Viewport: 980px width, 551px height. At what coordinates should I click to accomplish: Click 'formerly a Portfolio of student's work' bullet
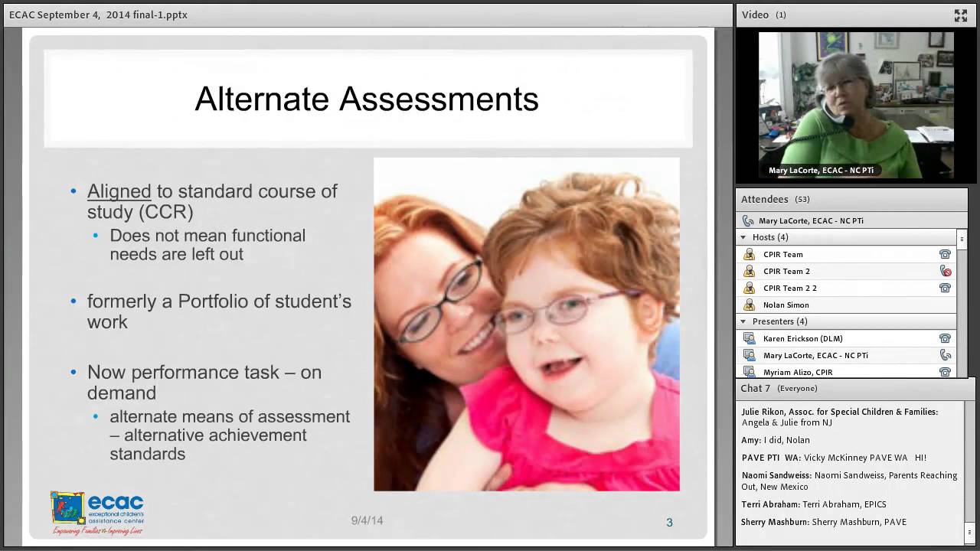click(218, 311)
